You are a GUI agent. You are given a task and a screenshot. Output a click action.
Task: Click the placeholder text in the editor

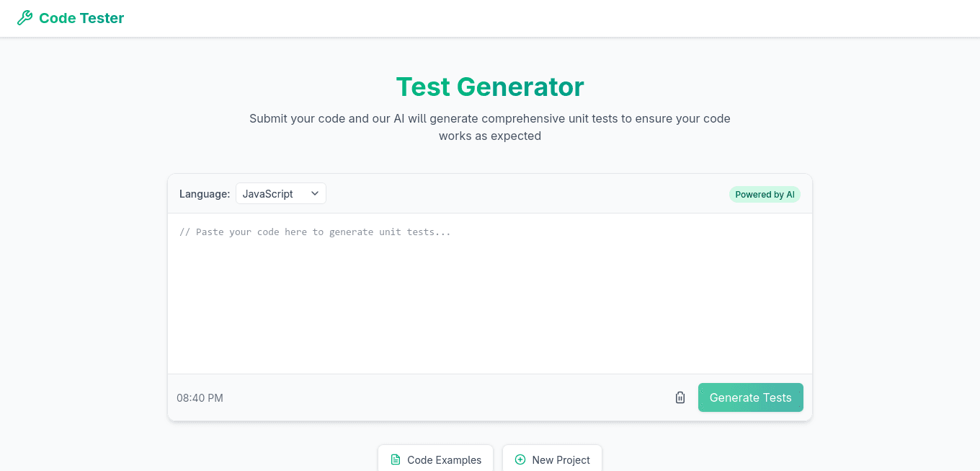(316, 232)
